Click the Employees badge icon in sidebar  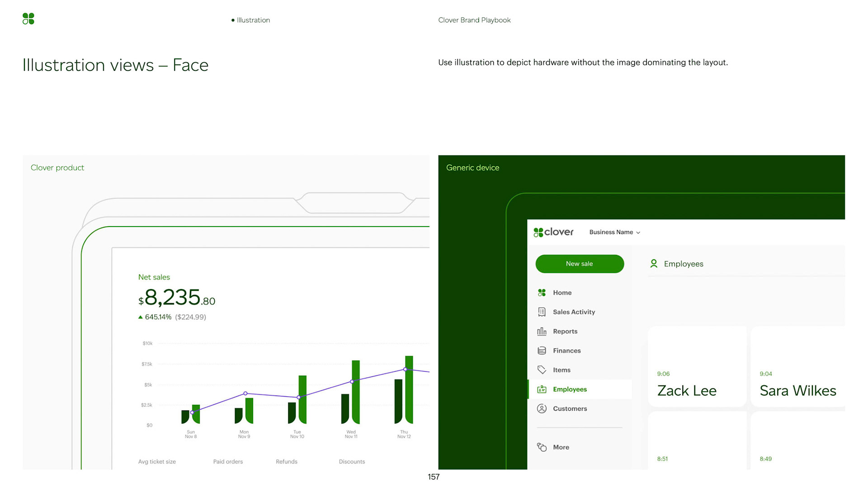point(542,389)
